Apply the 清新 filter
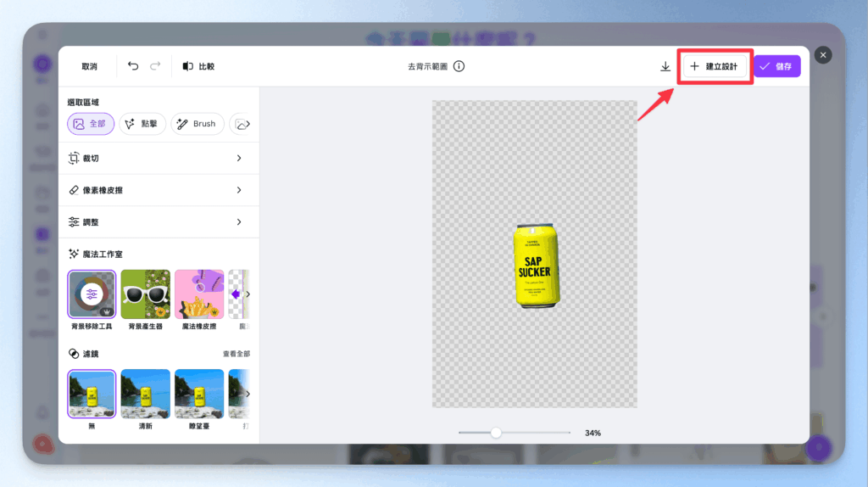868x487 pixels. [x=145, y=394]
